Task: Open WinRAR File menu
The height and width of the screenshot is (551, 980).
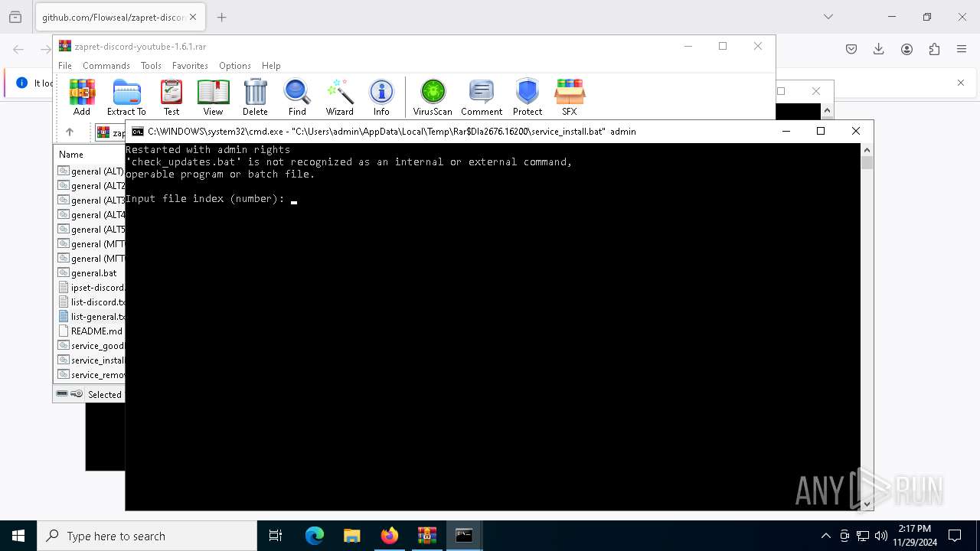Action: [x=65, y=66]
